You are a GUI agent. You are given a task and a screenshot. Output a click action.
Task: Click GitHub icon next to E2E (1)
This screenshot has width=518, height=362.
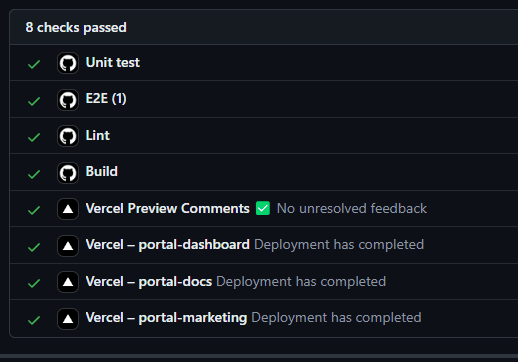[68, 100]
